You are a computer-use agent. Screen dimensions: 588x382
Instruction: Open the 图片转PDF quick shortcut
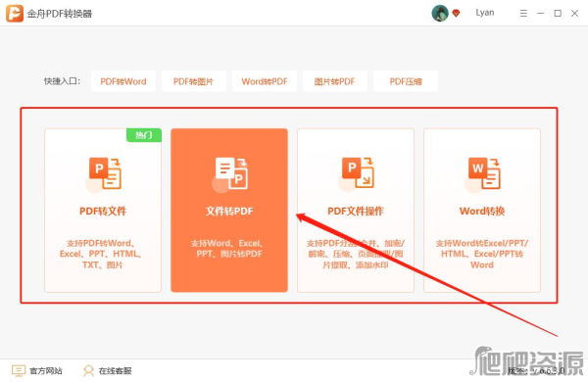(x=335, y=81)
